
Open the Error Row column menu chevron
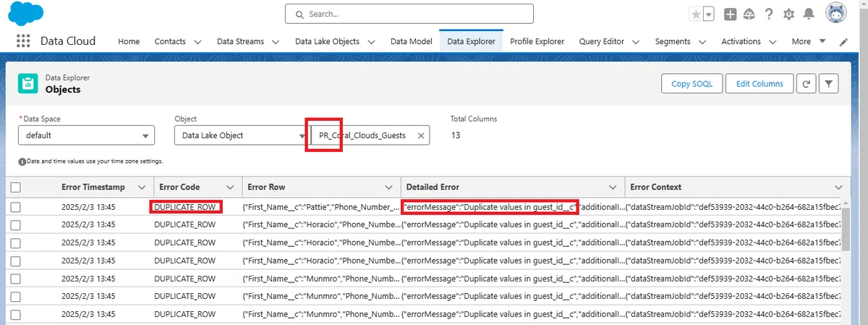coord(390,187)
